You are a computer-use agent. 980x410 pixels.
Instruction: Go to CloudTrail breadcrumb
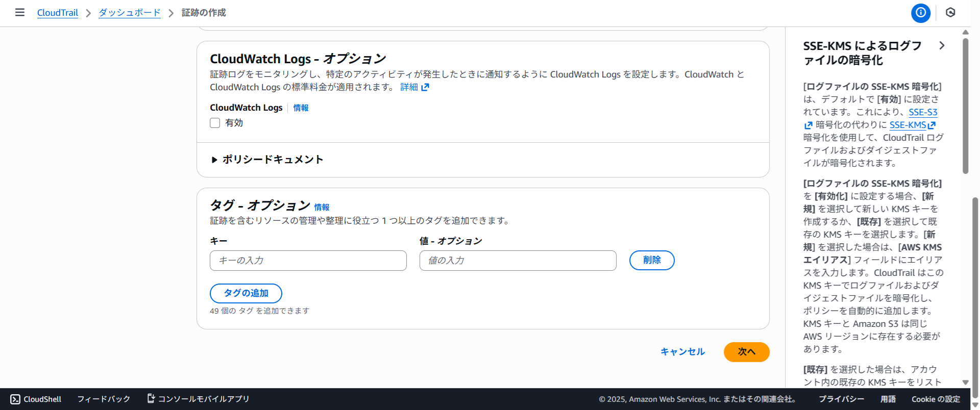(x=58, y=13)
